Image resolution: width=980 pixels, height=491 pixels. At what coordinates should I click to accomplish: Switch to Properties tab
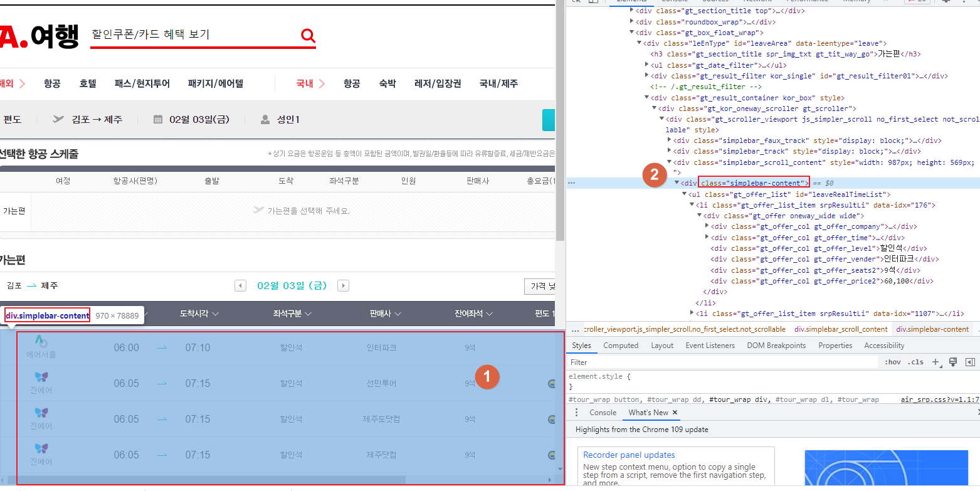tap(835, 346)
